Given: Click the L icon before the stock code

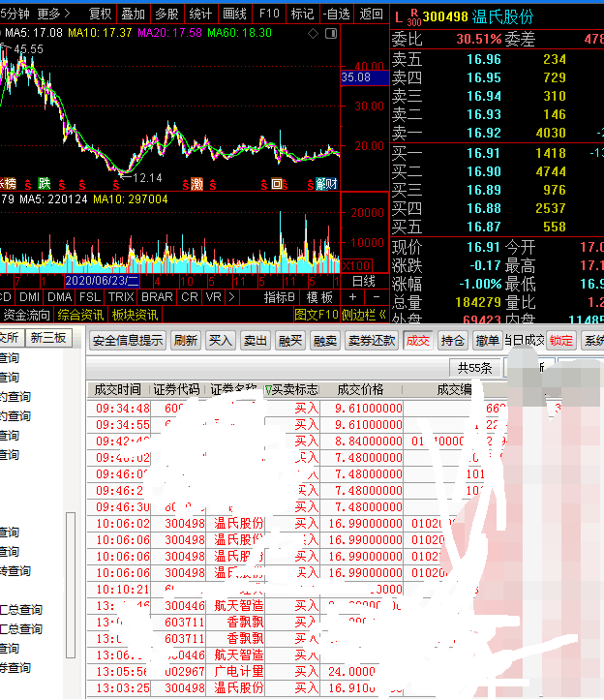Looking at the screenshot, I should (x=399, y=17).
